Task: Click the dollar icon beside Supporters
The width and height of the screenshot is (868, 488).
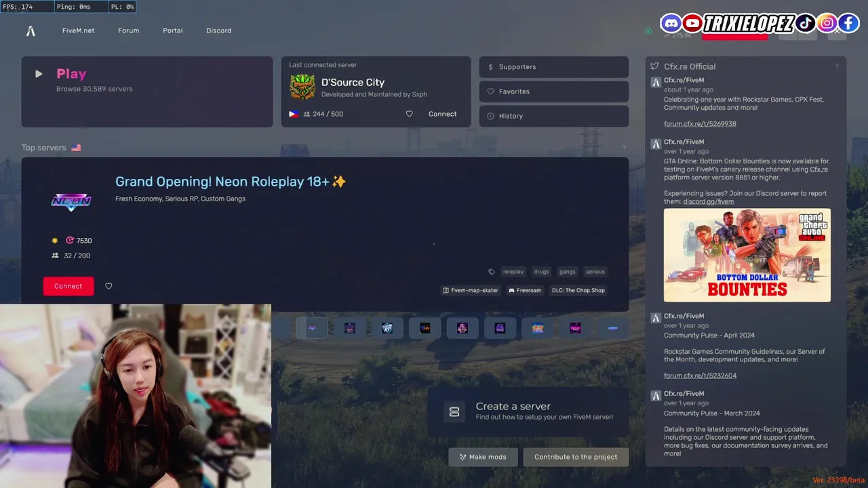Action: tap(490, 67)
